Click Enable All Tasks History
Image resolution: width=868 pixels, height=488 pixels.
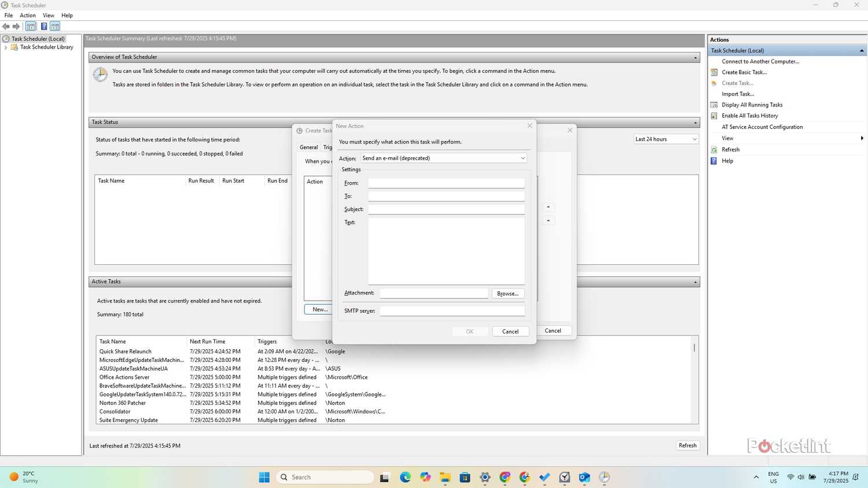(x=749, y=116)
